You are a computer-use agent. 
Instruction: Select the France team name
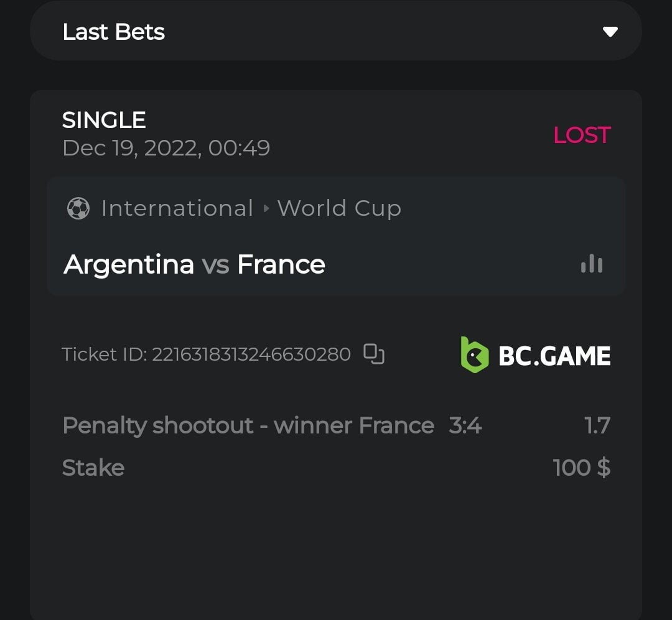click(x=281, y=264)
